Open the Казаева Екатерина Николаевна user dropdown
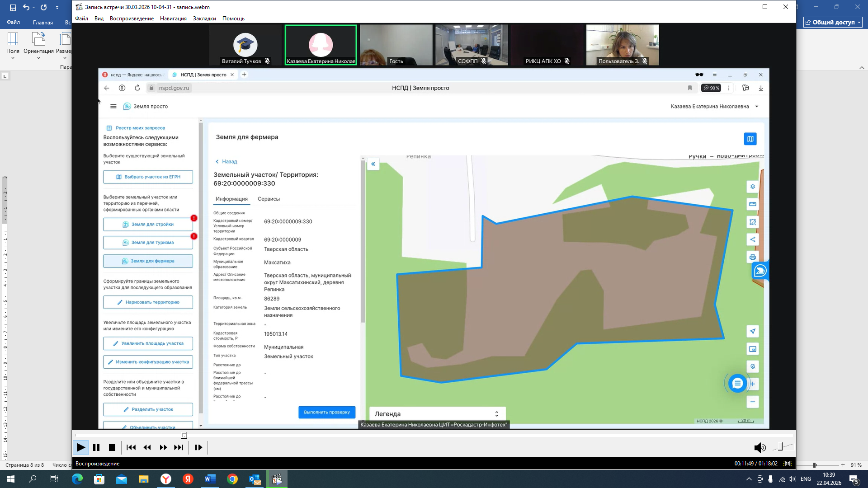 click(x=714, y=107)
